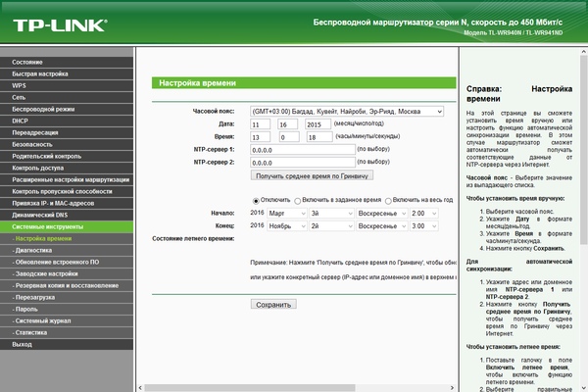Viewport: 588px width, 392px height.
Task: Open the start time dropdown showing 2:00
Action: tap(423, 213)
